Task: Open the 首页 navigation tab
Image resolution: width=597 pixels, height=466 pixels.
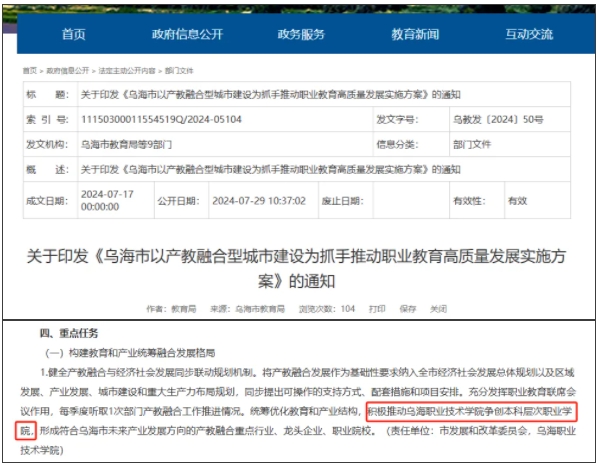Action: [73, 34]
